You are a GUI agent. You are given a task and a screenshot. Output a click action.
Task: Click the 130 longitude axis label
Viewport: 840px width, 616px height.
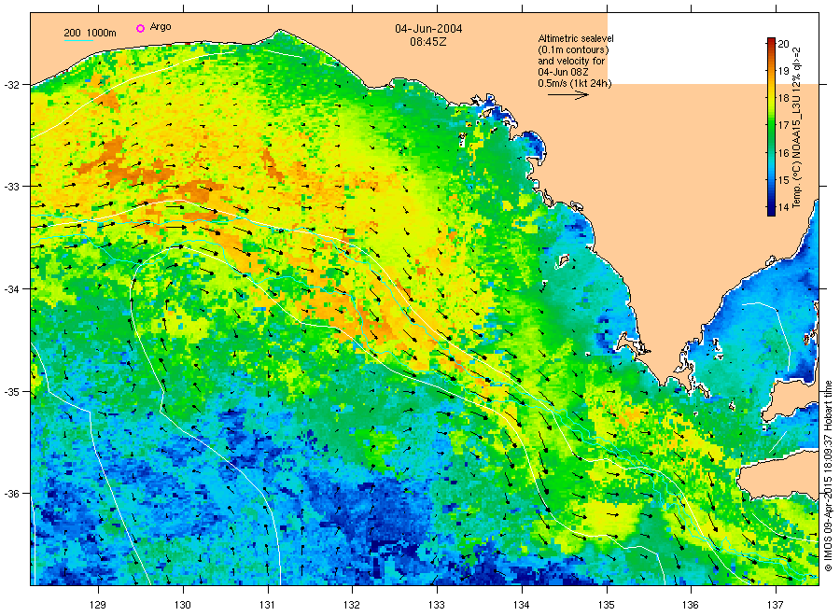(x=183, y=605)
